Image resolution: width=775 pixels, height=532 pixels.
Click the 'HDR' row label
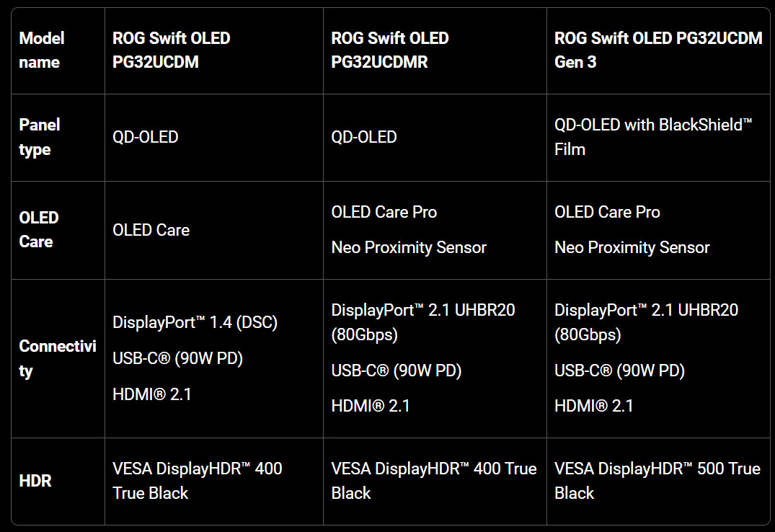pos(35,480)
